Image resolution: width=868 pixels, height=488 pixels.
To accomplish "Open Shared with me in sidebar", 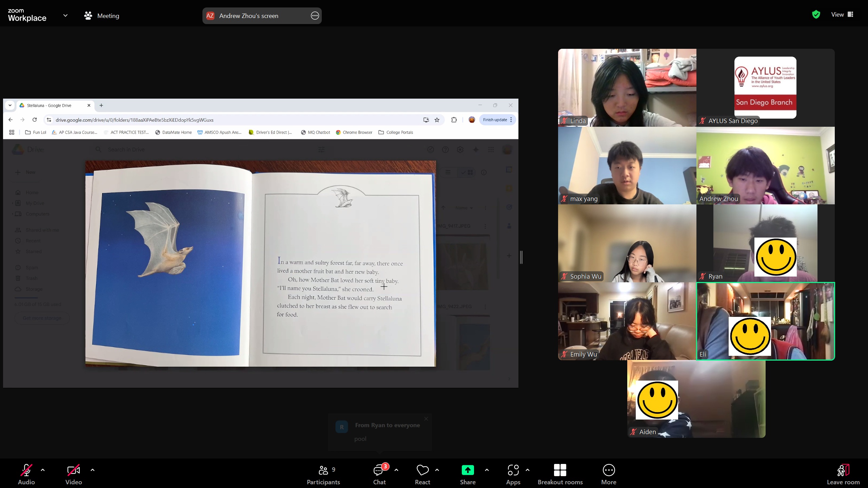I will coord(37,230).
